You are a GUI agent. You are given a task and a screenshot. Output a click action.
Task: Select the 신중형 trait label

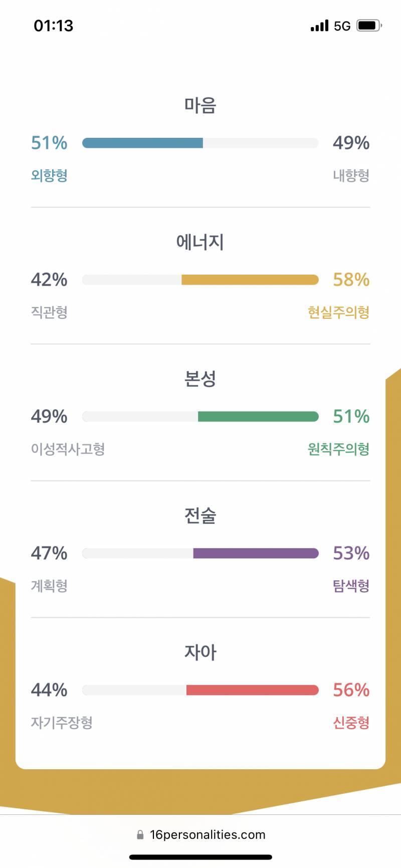click(x=352, y=723)
